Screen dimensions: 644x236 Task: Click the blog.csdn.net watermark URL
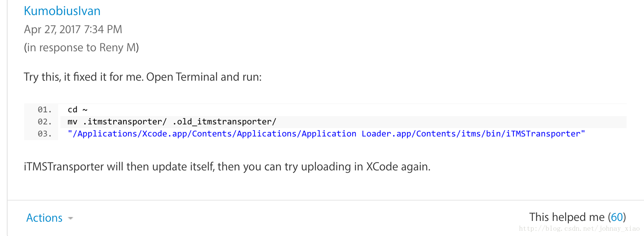coord(579,228)
